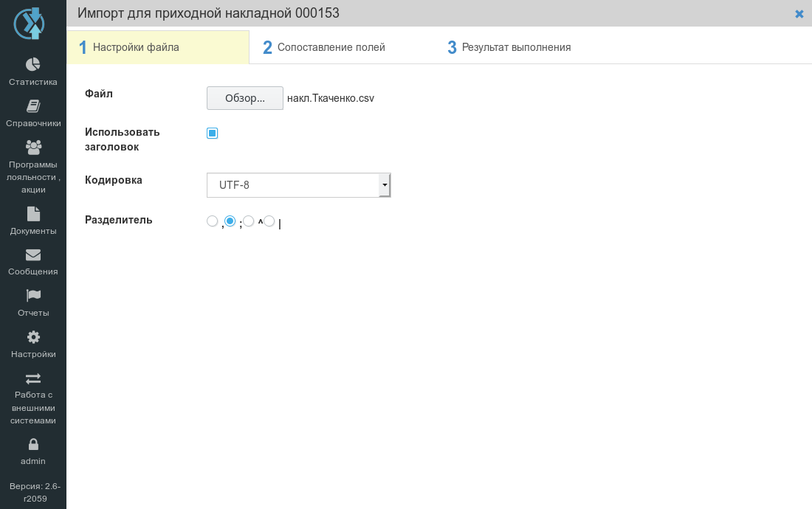The height and width of the screenshot is (509, 812).
Task: Go to Программы лояльности, акции users icon
Action: pyautogui.click(x=33, y=148)
